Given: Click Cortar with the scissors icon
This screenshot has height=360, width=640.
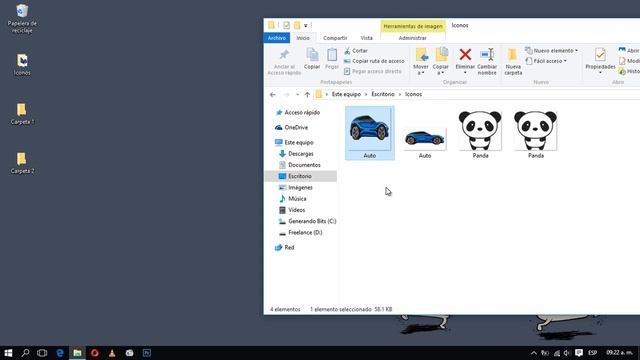Looking at the screenshot, I should 356,51.
